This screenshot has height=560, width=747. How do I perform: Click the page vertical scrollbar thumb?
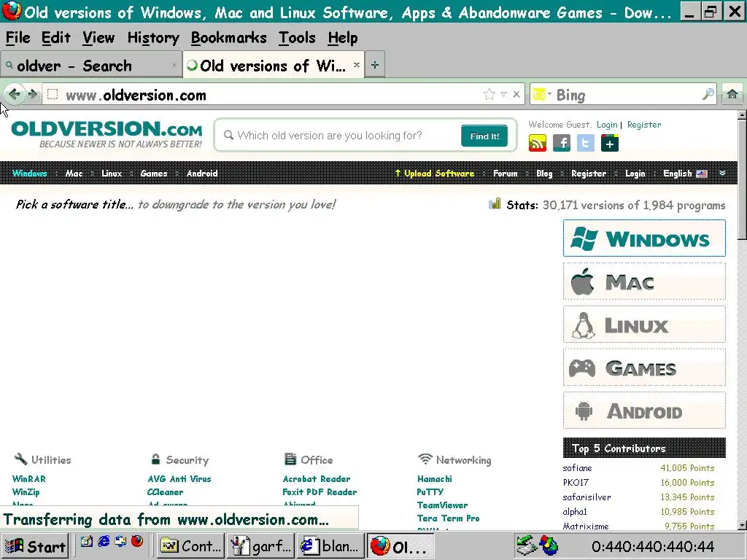coord(742,180)
